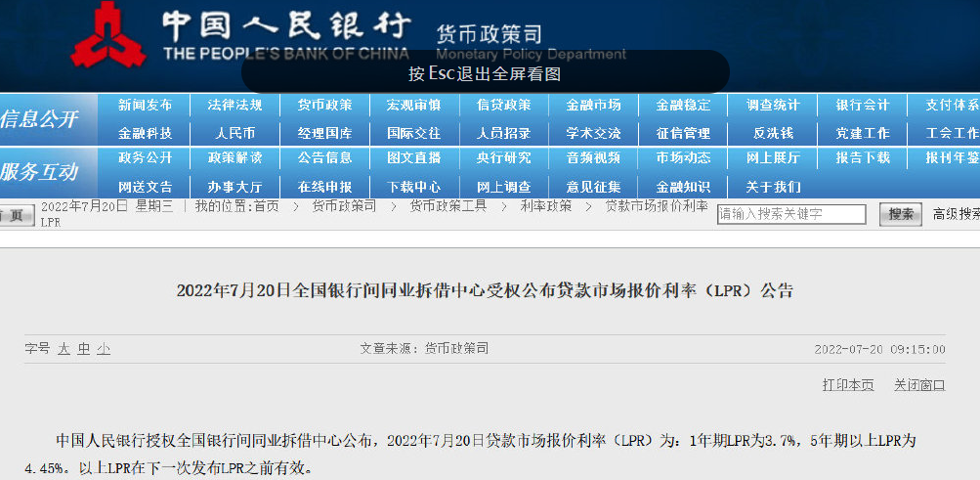Select 人民币 in navigation
Image resolution: width=980 pixels, height=480 pixels.
(235, 133)
